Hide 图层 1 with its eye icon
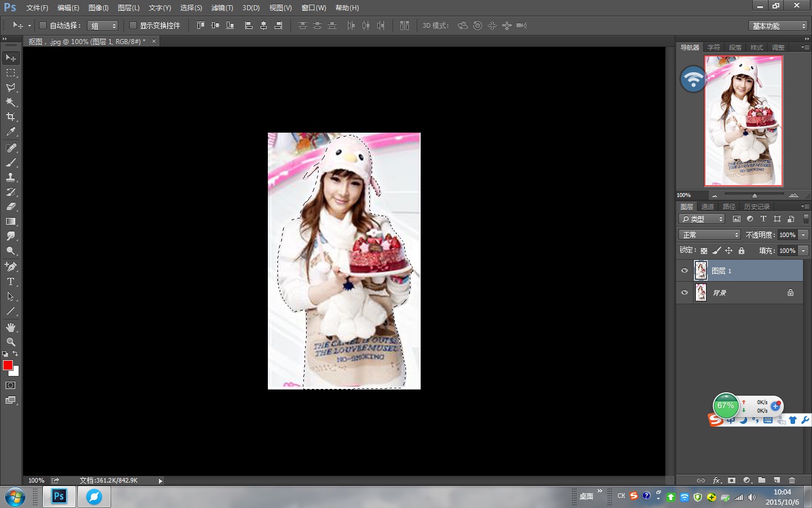 (x=685, y=271)
